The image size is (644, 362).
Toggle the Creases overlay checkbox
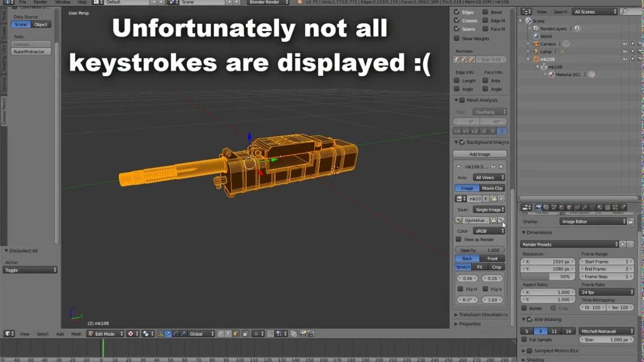point(457,21)
